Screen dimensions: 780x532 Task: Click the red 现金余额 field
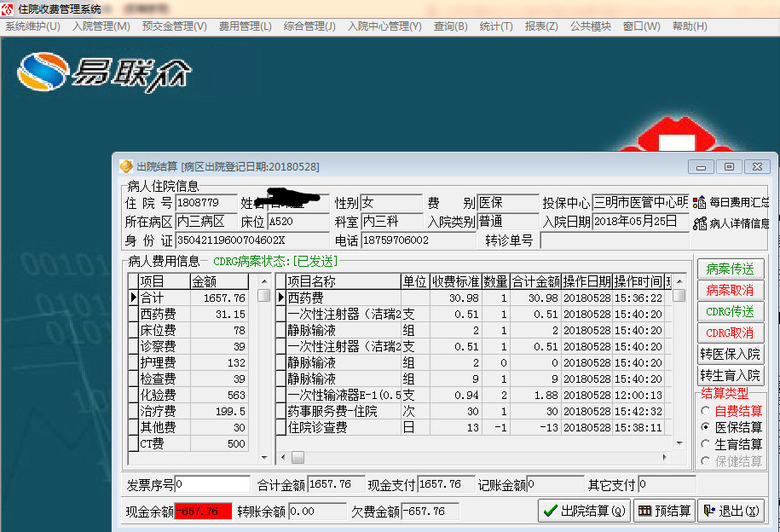204,511
